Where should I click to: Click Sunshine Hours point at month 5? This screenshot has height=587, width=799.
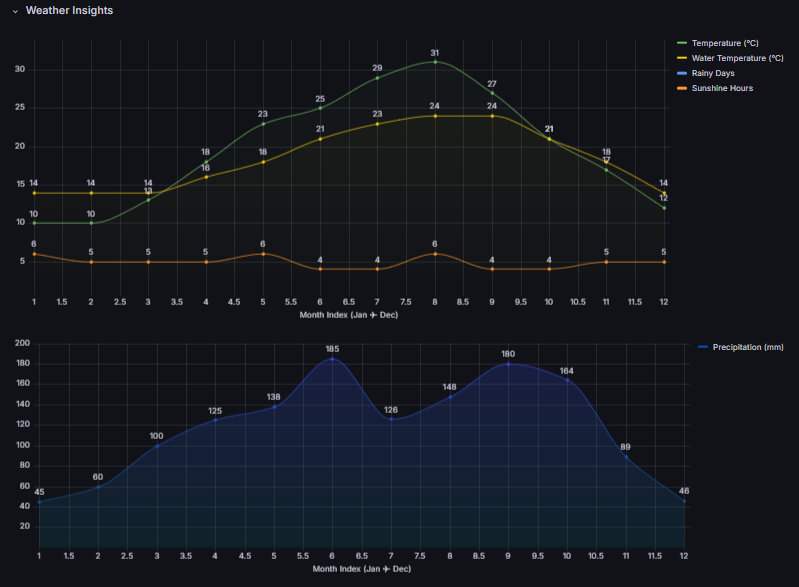pyautogui.click(x=263, y=254)
